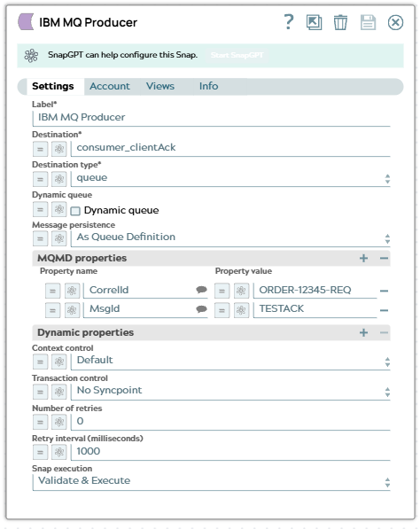Click SnapGPT icon beside Transaction control

[x=59, y=392]
